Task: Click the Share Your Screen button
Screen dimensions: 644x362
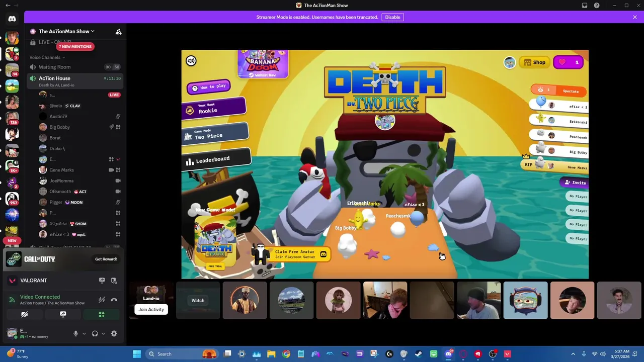Action: pyautogui.click(x=63, y=314)
